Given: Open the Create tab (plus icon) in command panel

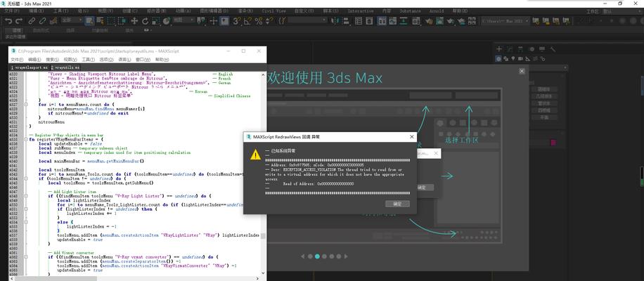Looking at the screenshot, I should click(498, 48).
